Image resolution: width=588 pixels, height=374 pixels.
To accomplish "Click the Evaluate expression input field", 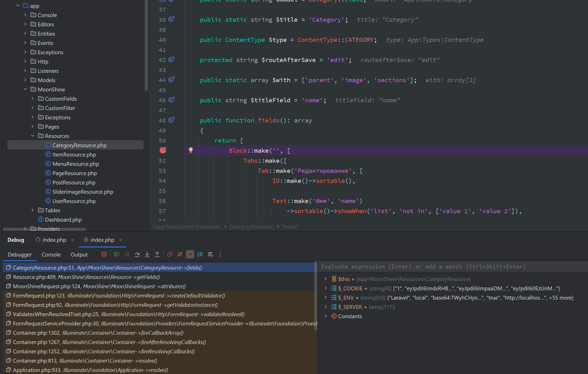I will pos(453,267).
